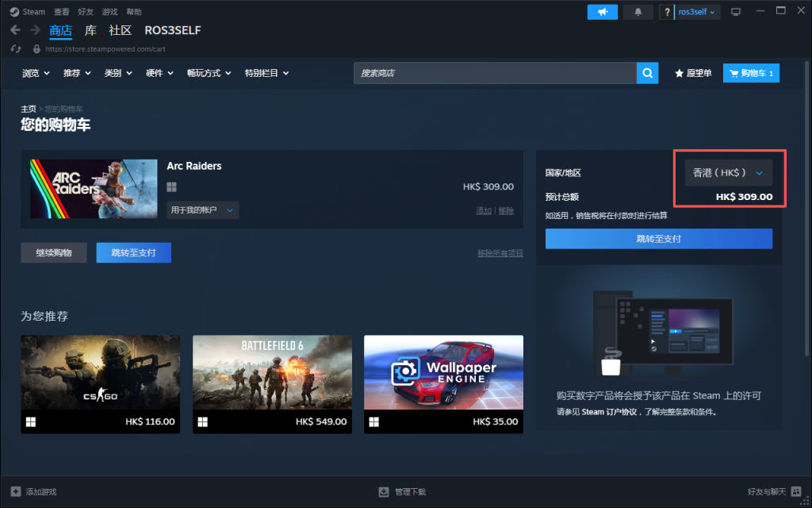Expand the 用于我的帐户 dropdown
The height and width of the screenshot is (508, 812).
coord(203,210)
